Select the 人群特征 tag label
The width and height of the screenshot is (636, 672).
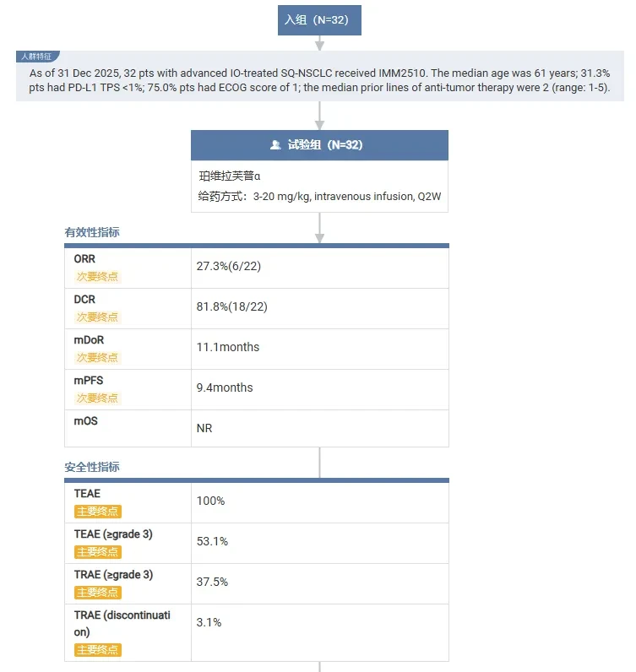[x=37, y=57]
